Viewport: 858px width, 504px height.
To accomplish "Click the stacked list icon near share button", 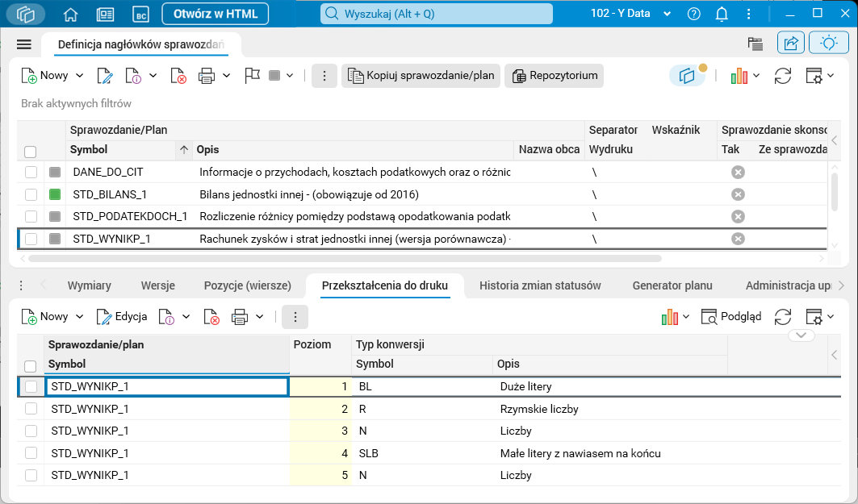I will pos(755,44).
